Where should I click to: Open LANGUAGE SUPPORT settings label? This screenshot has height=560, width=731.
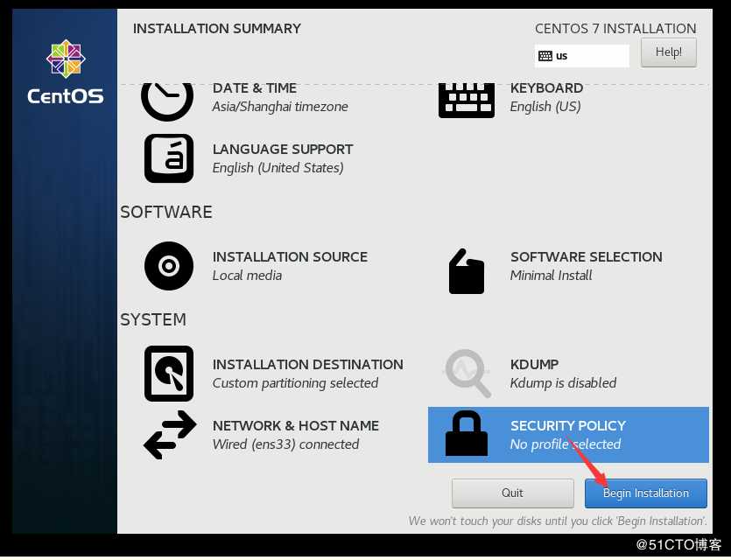coord(283,150)
